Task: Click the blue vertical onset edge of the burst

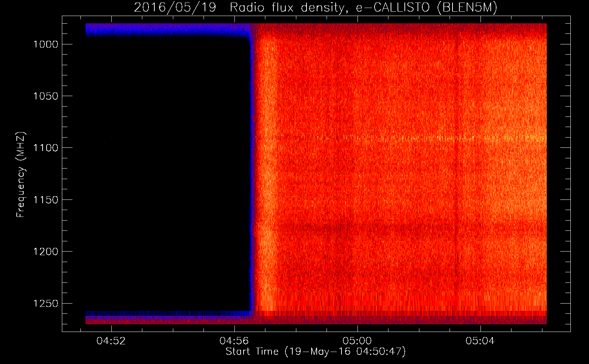Action: [x=251, y=175]
